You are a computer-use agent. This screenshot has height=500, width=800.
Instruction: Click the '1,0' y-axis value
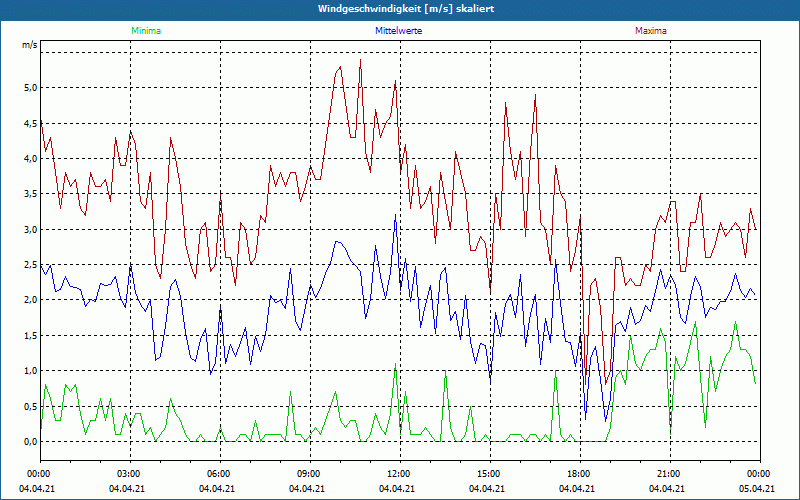[31, 371]
